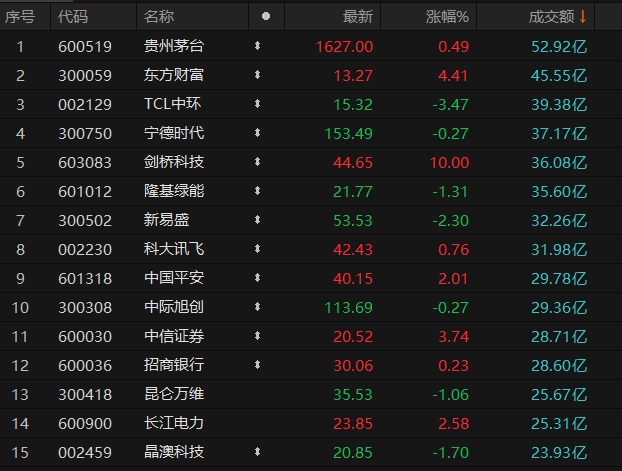
Task: Open stock code 300502 新易盛
Action: tap(85, 220)
